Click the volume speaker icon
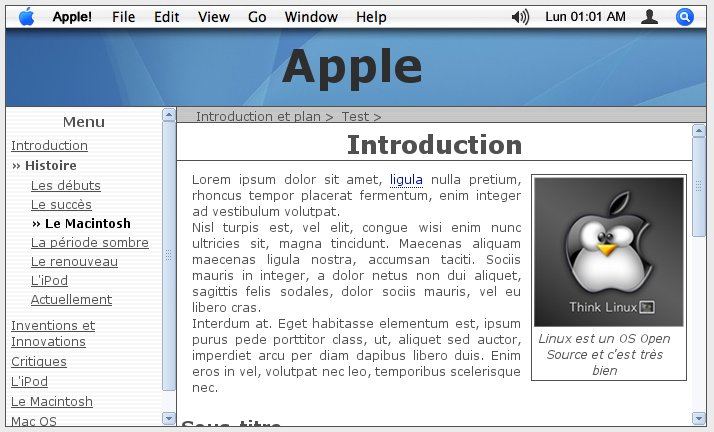The height and width of the screenshot is (432, 714). click(x=520, y=17)
